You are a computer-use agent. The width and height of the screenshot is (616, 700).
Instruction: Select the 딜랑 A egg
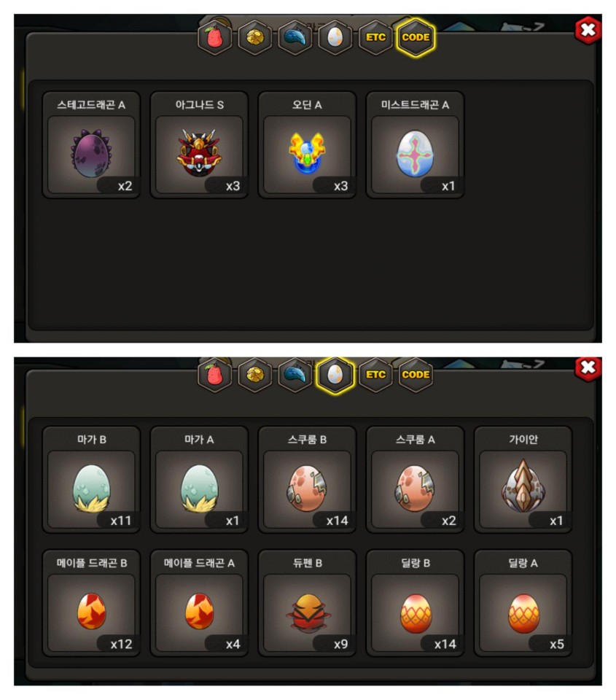[x=523, y=604]
